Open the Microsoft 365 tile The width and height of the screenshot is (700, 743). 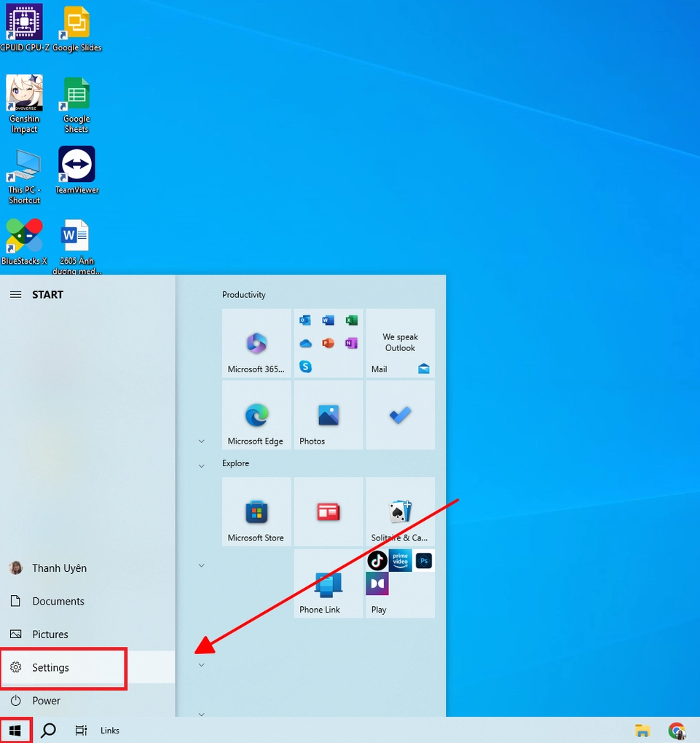click(x=256, y=342)
